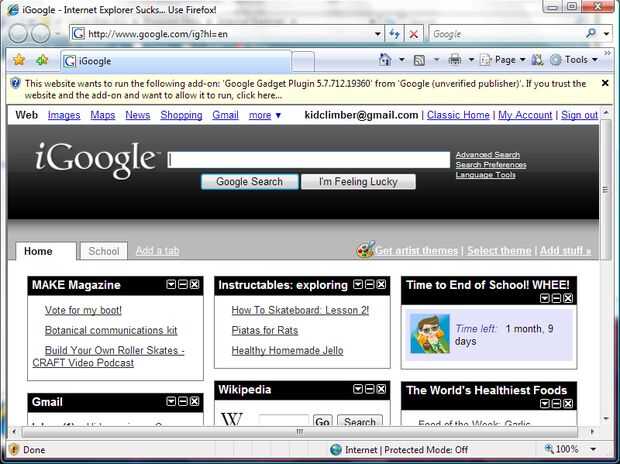Viewport: 620px width, 464px height.
Task: Click the magnifier search icon in toolbar
Action: 591,34
